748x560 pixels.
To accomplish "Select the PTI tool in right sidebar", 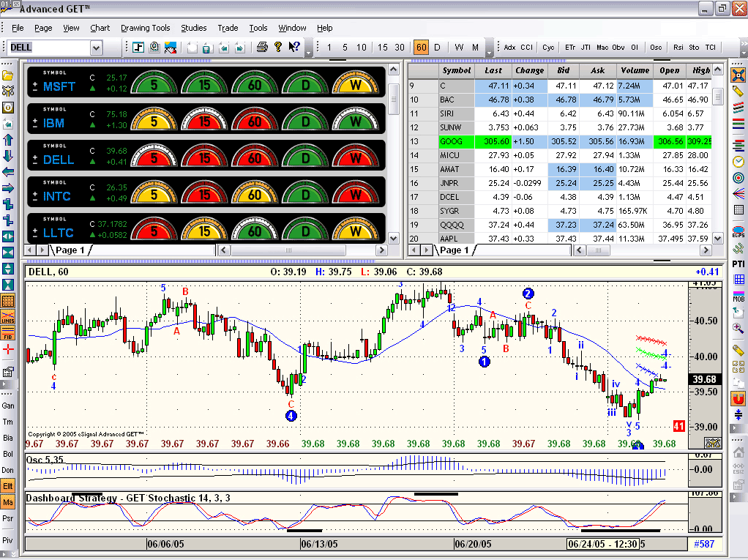I will 738,264.
